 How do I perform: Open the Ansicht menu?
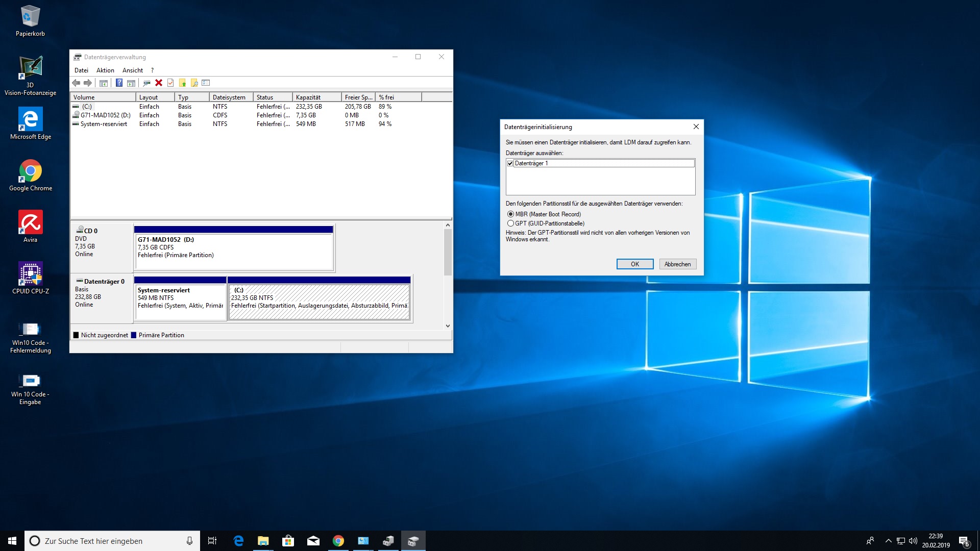[132, 70]
